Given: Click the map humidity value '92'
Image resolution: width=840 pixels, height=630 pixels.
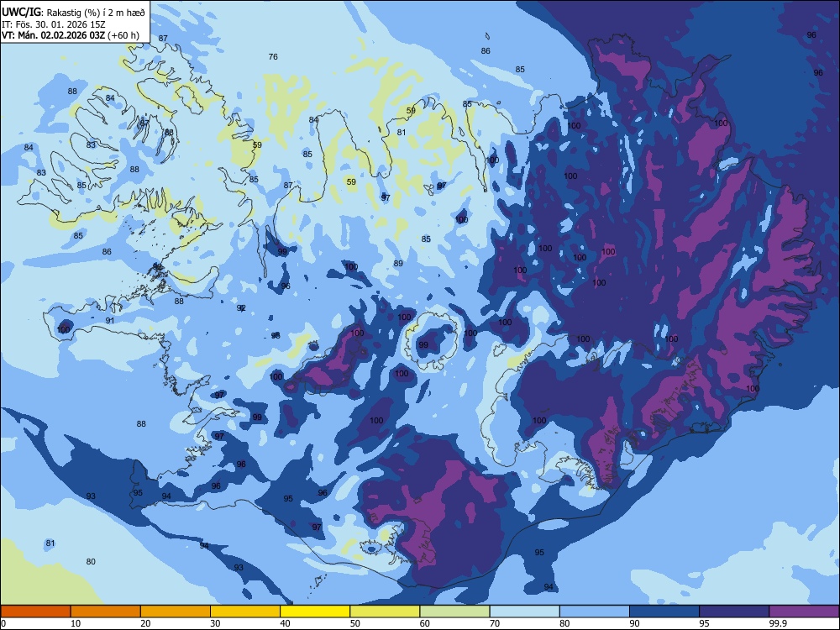Looking at the screenshot, I should pyautogui.click(x=242, y=308).
